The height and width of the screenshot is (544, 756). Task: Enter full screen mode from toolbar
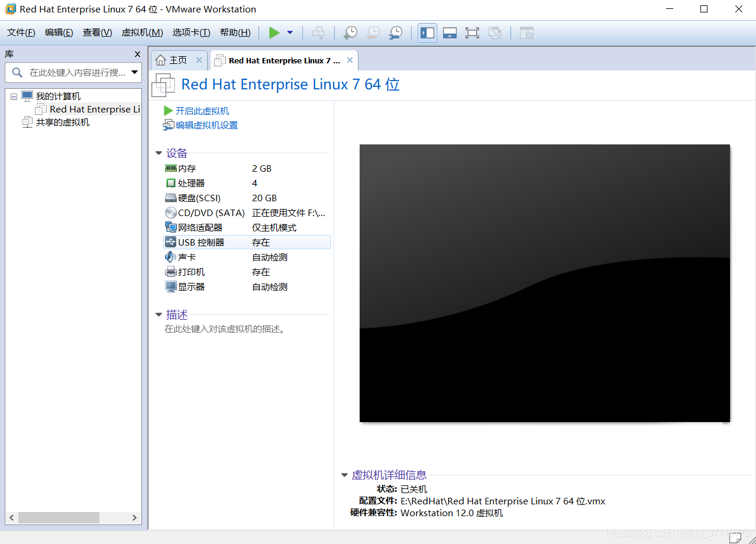point(472,33)
